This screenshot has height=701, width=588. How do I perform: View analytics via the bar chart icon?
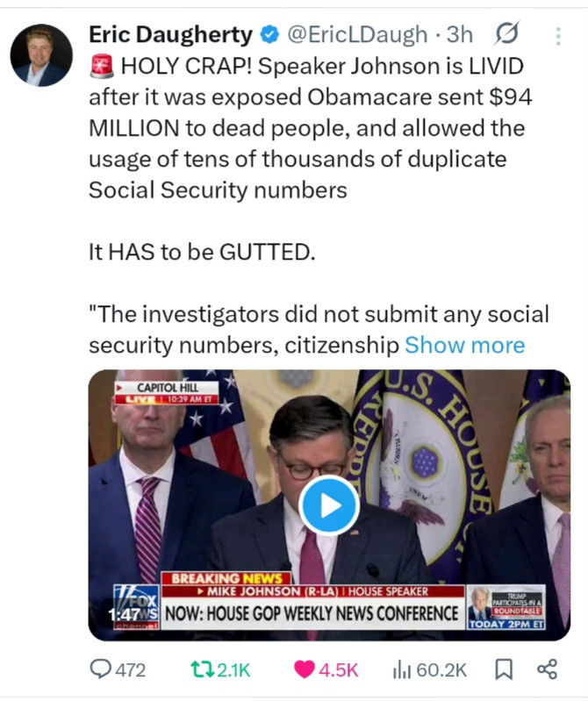[402, 669]
